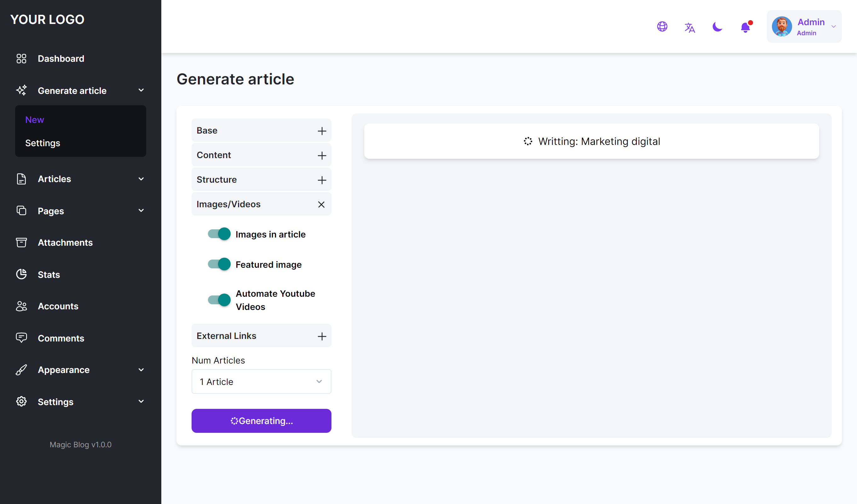
Task: Open the language translate icon
Action: pyautogui.click(x=690, y=27)
